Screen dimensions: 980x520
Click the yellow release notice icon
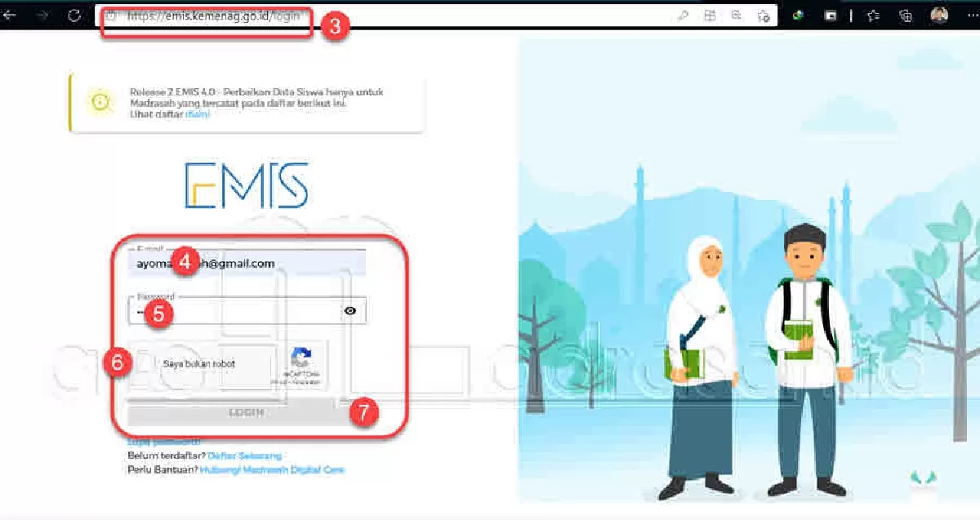(x=100, y=102)
